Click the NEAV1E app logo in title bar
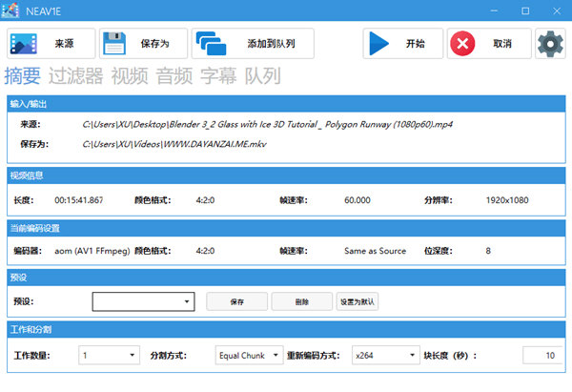This screenshot has height=392, width=572. tap(12, 10)
